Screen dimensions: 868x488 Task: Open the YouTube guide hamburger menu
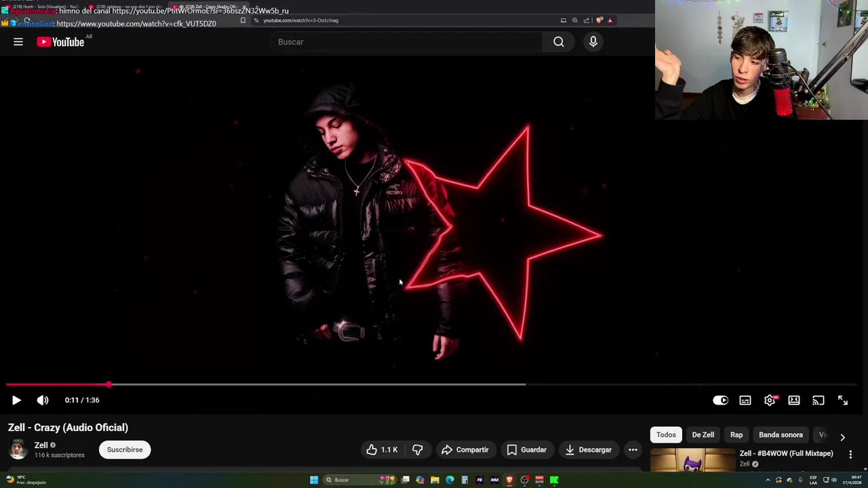coord(18,42)
